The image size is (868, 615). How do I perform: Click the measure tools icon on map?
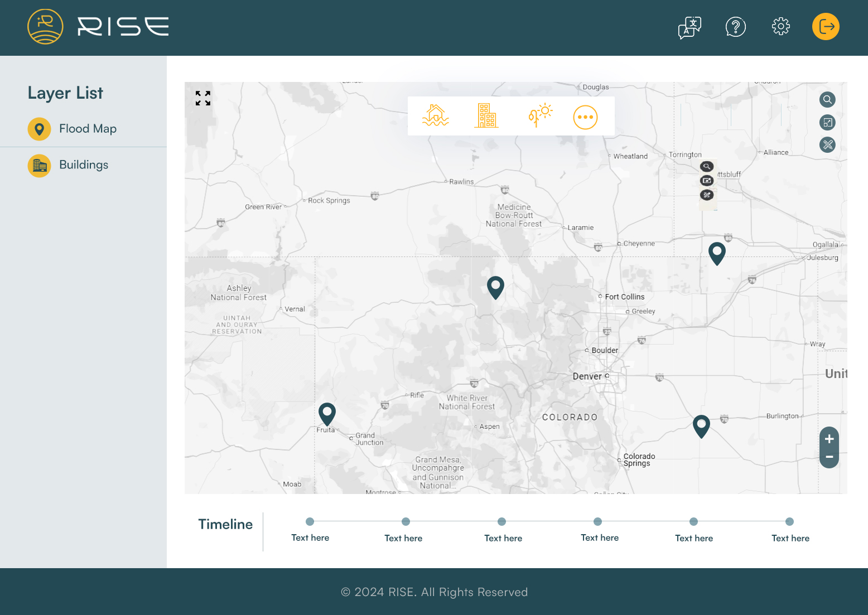(827, 145)
